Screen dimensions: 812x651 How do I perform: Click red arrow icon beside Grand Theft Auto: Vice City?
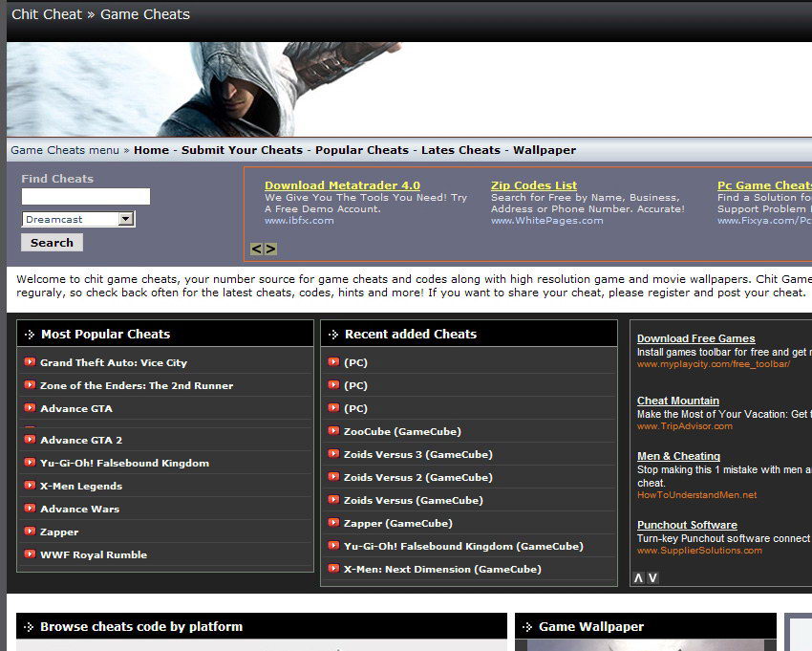coord(30,361)
